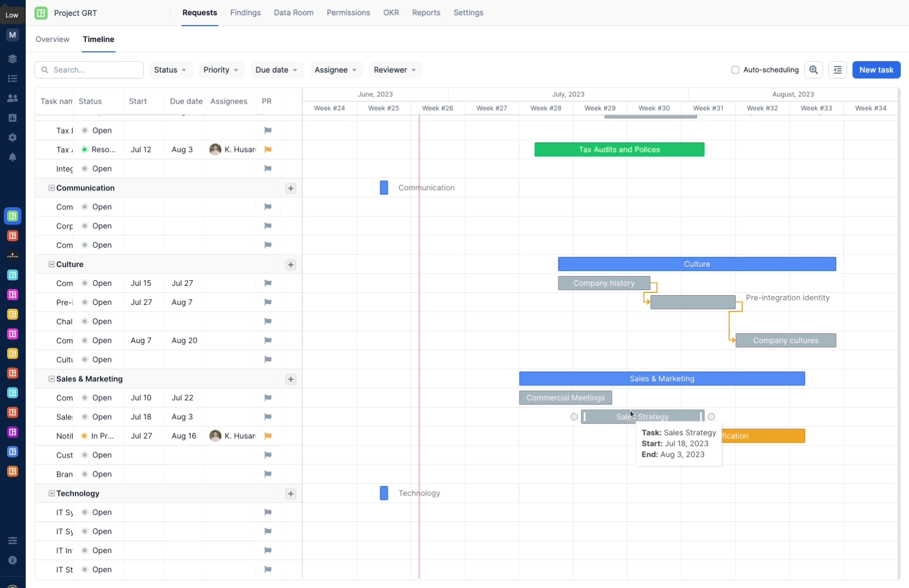Open the task list icon in the sidebar
The width and height of the screenshot is (909, 588).
(13, 79)
